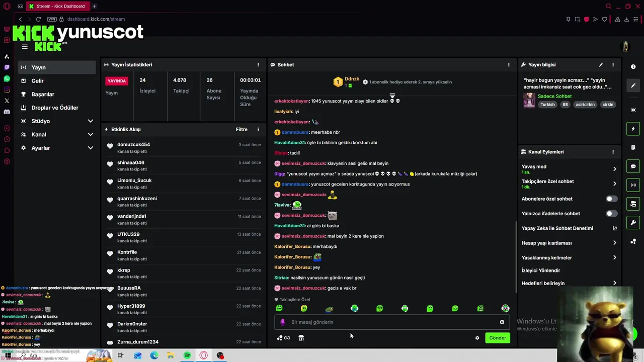Reload the page in Opera toolbar
This screenshot has height=362, width=644.
click(x=38, y=19)
